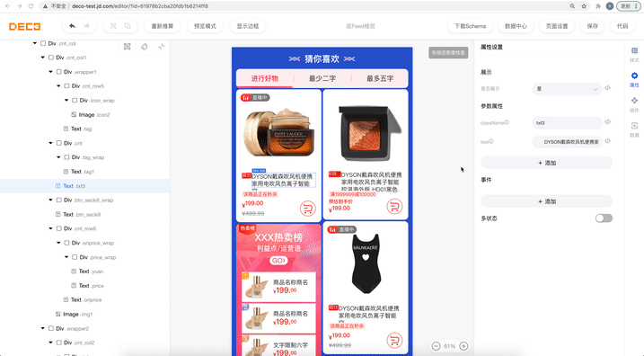This screenshot has width=644, height=356.
Task: Select the 进行好物 tab in preview
Action: coord(265,78)
